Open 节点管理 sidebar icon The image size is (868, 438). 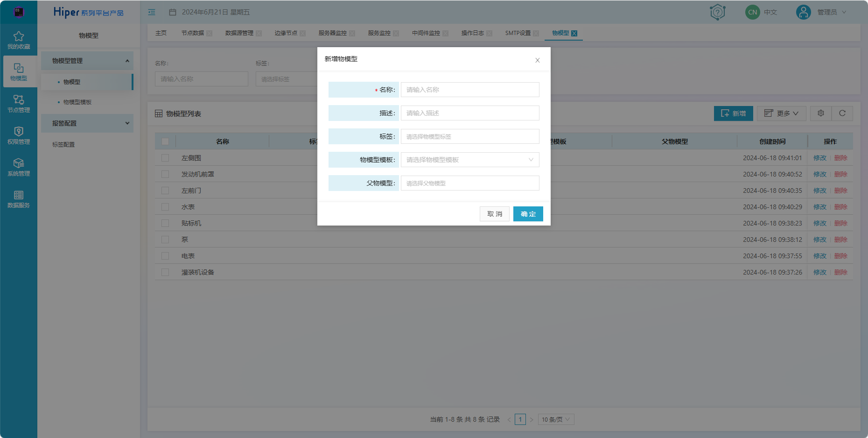pyautogui.click(x=19, y=99)
